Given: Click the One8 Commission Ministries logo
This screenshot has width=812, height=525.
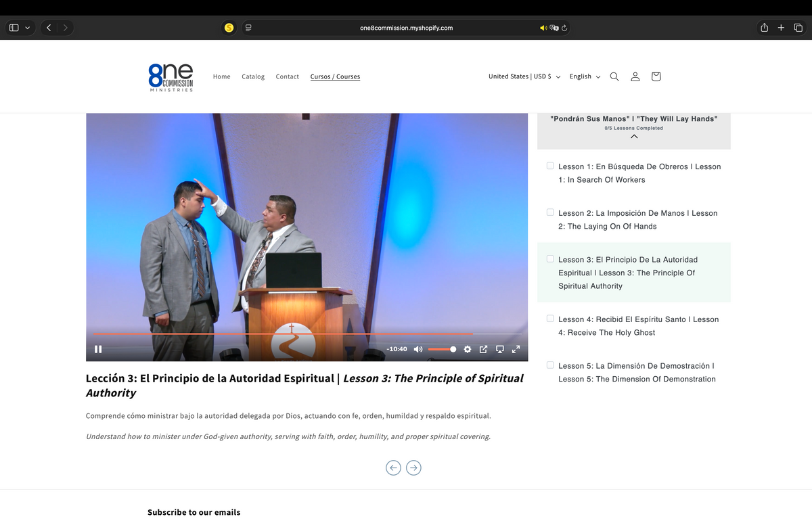Looking at the screenshot, I should (x=171, y=77).
